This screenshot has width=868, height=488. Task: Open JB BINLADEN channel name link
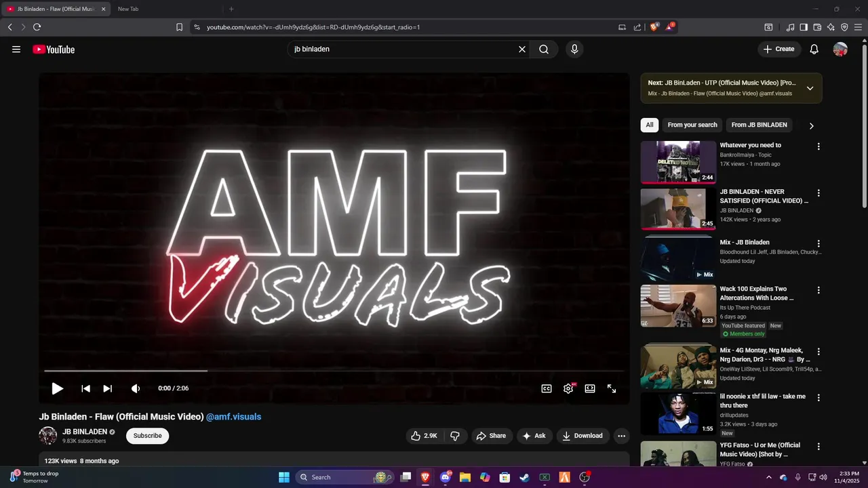(85, 432)
